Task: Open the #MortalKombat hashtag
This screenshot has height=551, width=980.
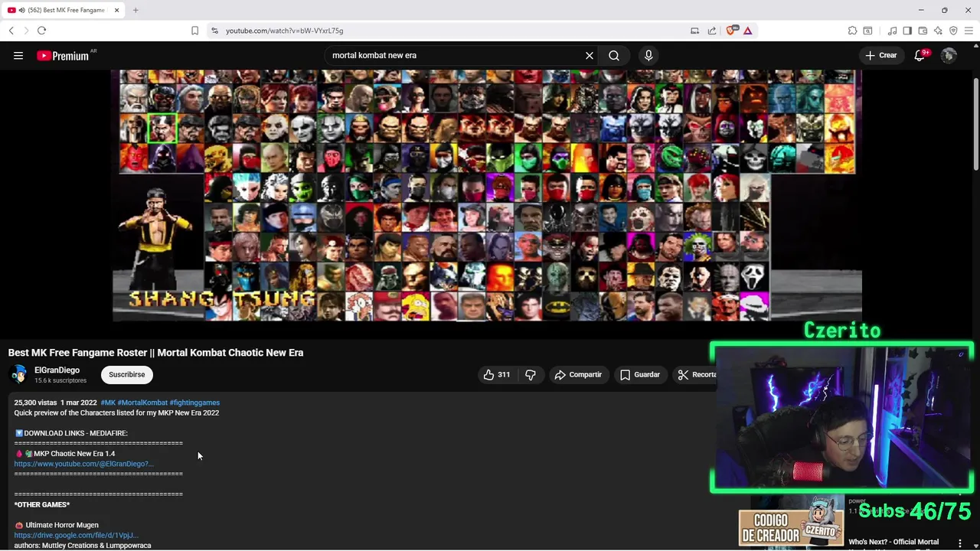Action: coord(142,403)
